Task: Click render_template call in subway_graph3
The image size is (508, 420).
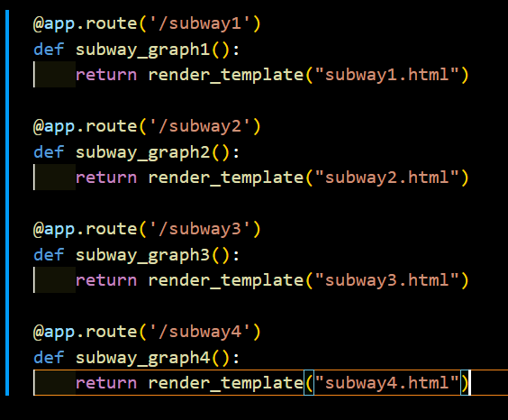Action: (226, 281)
